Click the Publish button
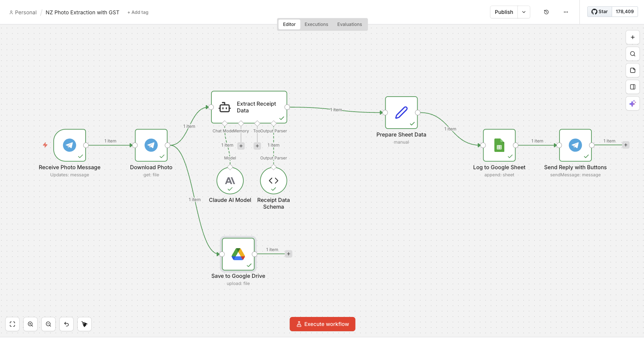 pos(504,12)
